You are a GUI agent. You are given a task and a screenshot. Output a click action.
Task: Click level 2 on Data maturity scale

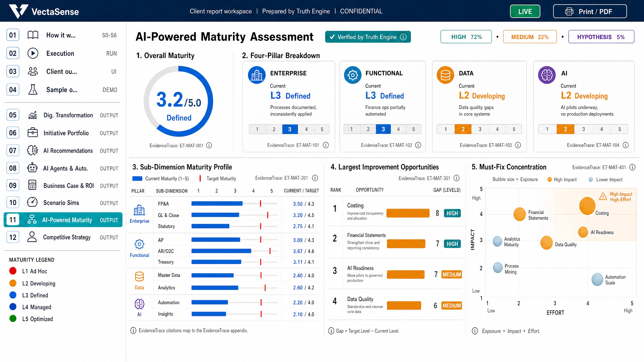tap(463, 129)
